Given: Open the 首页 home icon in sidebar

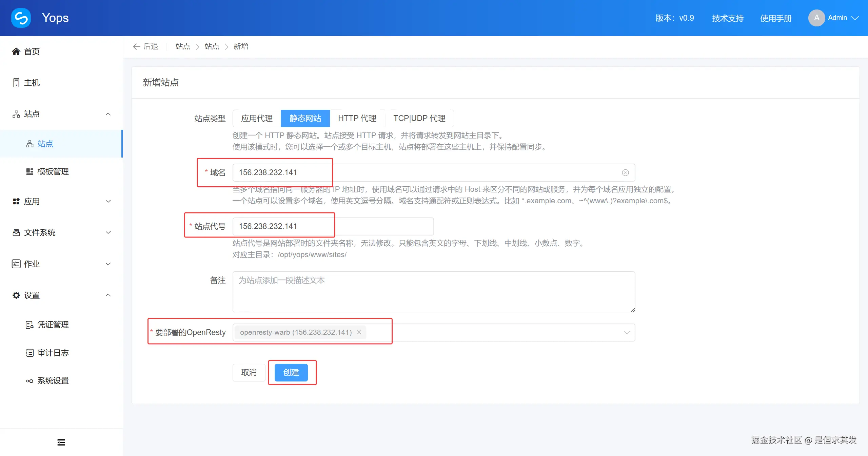Looking at the screenshot, I should (16, 51).
